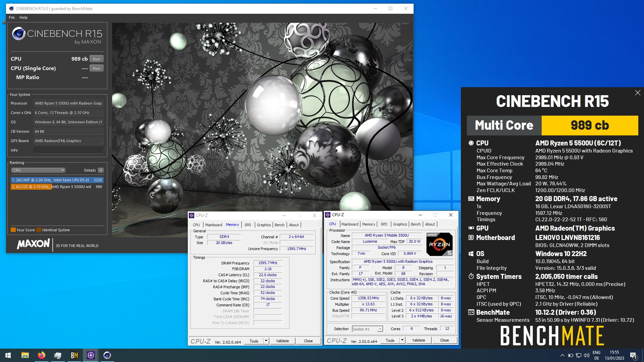Click the Info input field
Image resolution: width=644 pixels, height=362 pixels.
coord(68,150)
